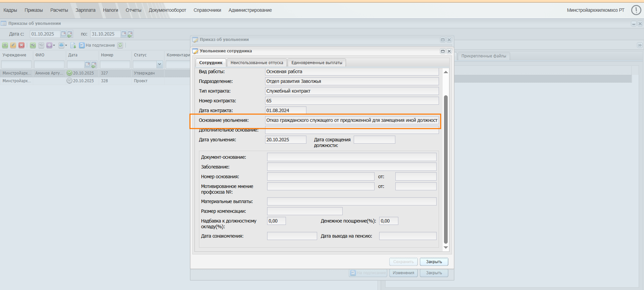The image size is (644, 290).
Task: Click the Номер column filter box
Action: [115, 64]
